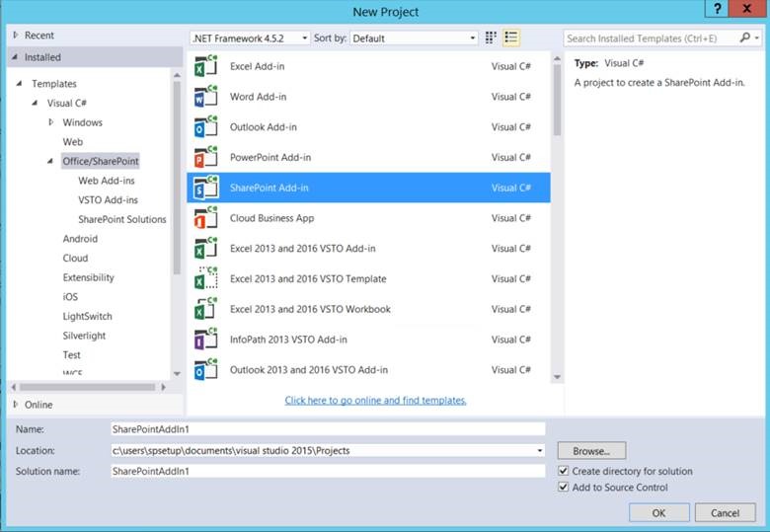Click the tree panel scroll right arrow
Viewport: 770px width, 532px height.
pyautogui.click(x=164, y=387)
